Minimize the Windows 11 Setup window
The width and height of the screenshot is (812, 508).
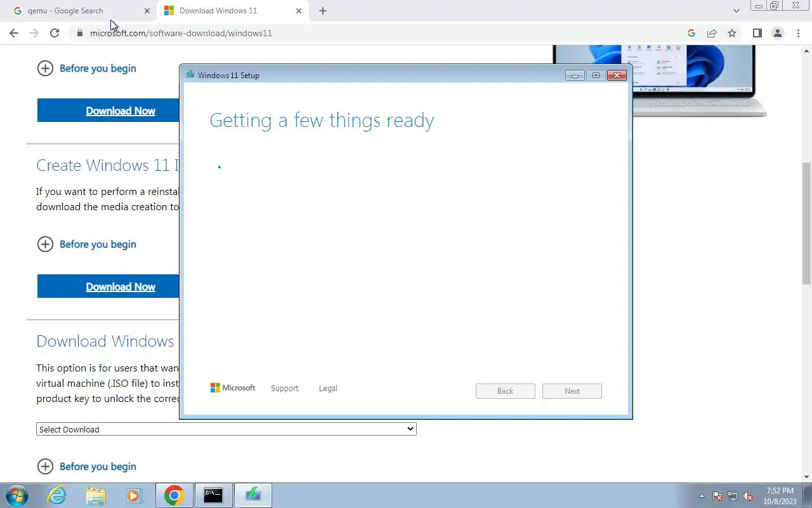tap(575, 76)
